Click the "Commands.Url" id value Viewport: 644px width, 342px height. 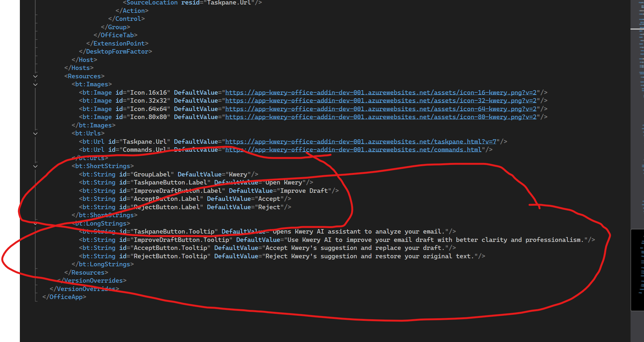coord(144,150)
